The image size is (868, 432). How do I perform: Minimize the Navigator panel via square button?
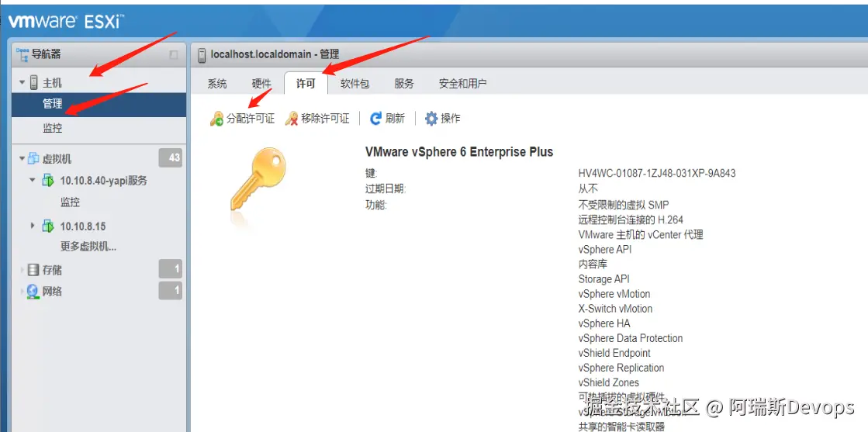click(x=174, y=54)
